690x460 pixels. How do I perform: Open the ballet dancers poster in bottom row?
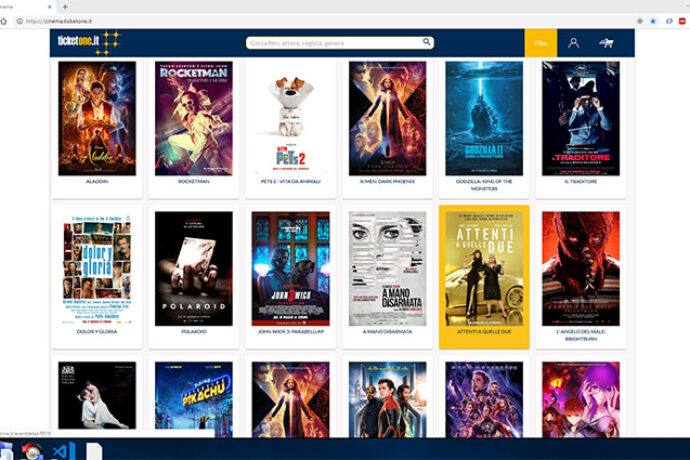pyautogui.click(x=97, y=395)
